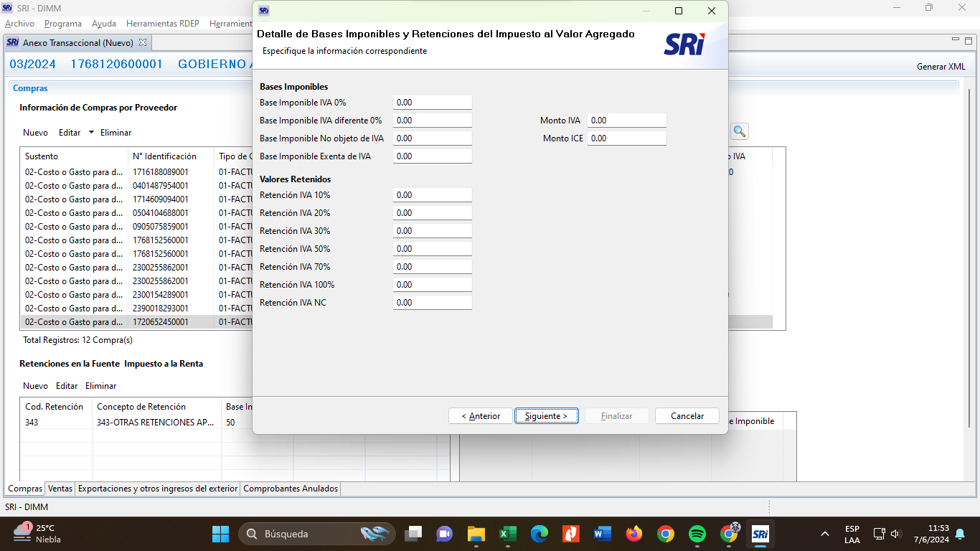Open the Comprobantes Anulados tab
Viewport: 980px width, 551px height.
tap(290, 489)
